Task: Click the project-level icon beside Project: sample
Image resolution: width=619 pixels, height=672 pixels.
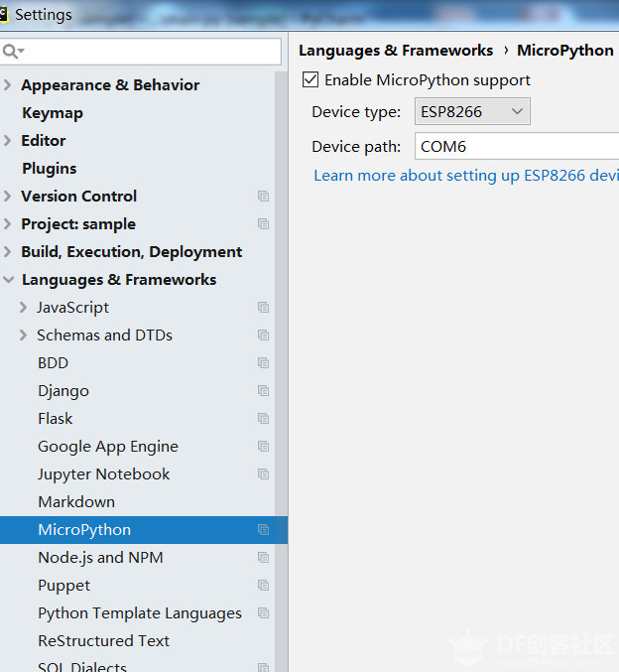Action: tap(263, 224)
